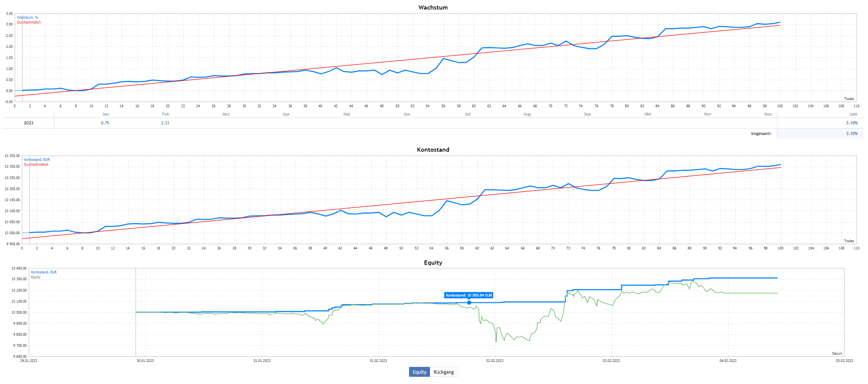868x384 pixels.
Task: Click the 'Jun' month header
Action: pos(406,114)
